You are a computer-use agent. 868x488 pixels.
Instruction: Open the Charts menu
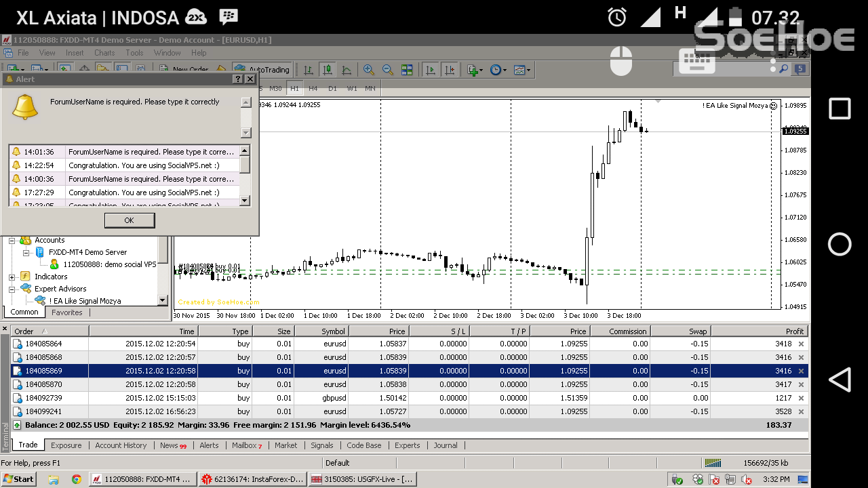pos(104,53)
